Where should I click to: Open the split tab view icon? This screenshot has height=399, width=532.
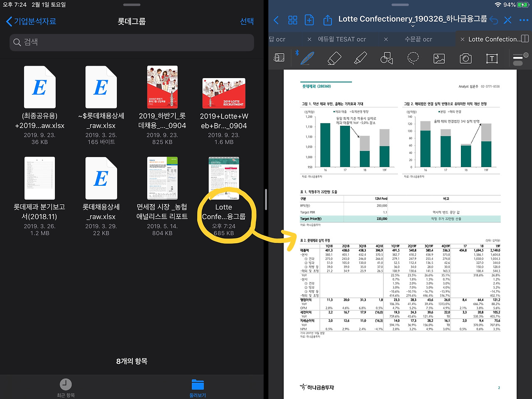[x=525, y=39]
